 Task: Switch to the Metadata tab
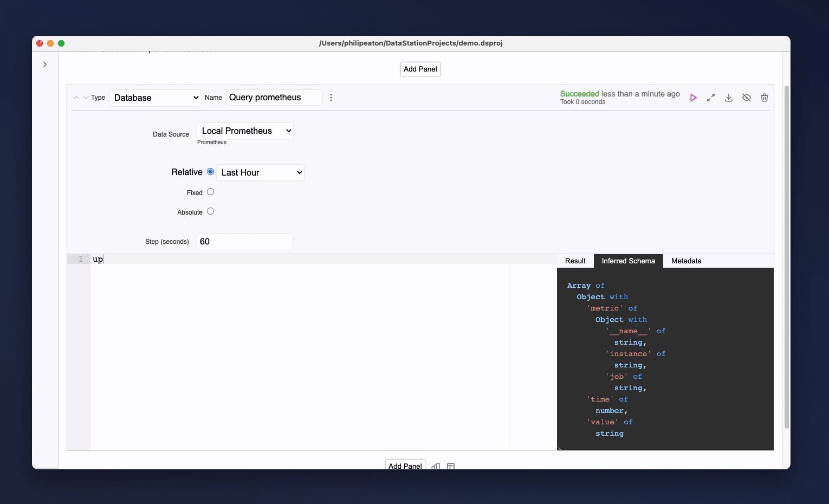(x=686, y=261)
